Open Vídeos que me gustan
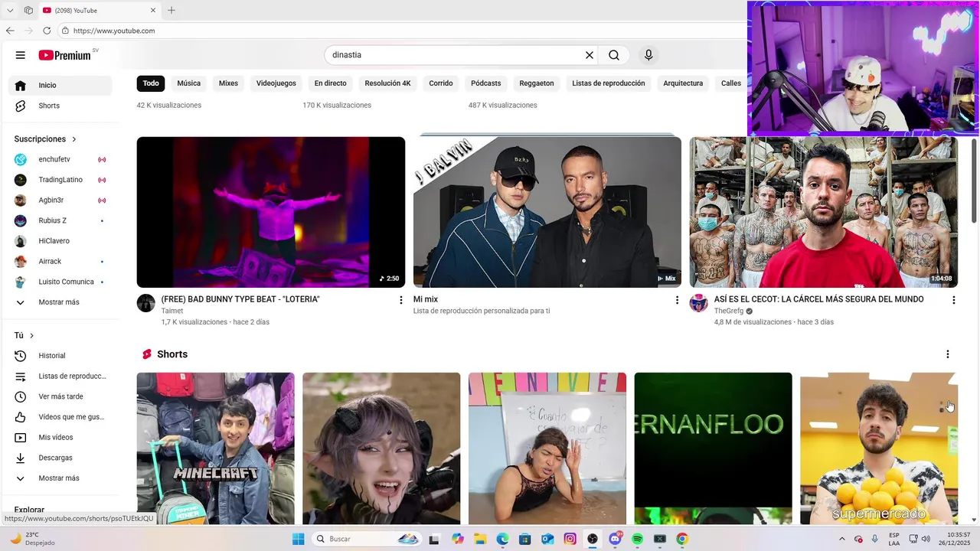The height and width of the screenshot is (551, 980). 60,417
